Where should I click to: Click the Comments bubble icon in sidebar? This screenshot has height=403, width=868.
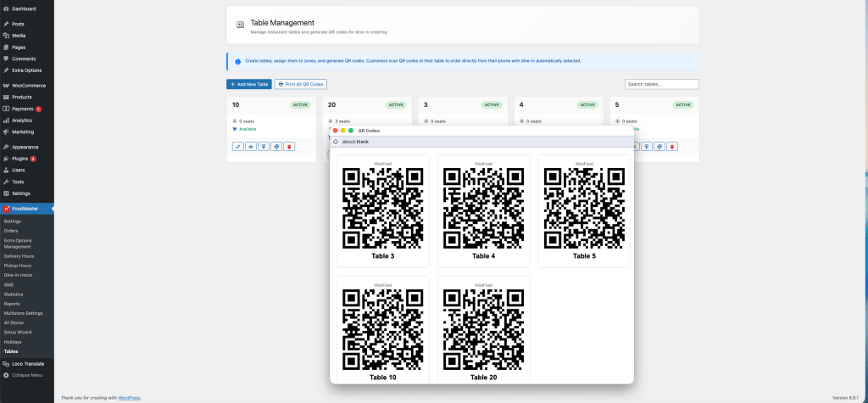click(x=6, y=59)
